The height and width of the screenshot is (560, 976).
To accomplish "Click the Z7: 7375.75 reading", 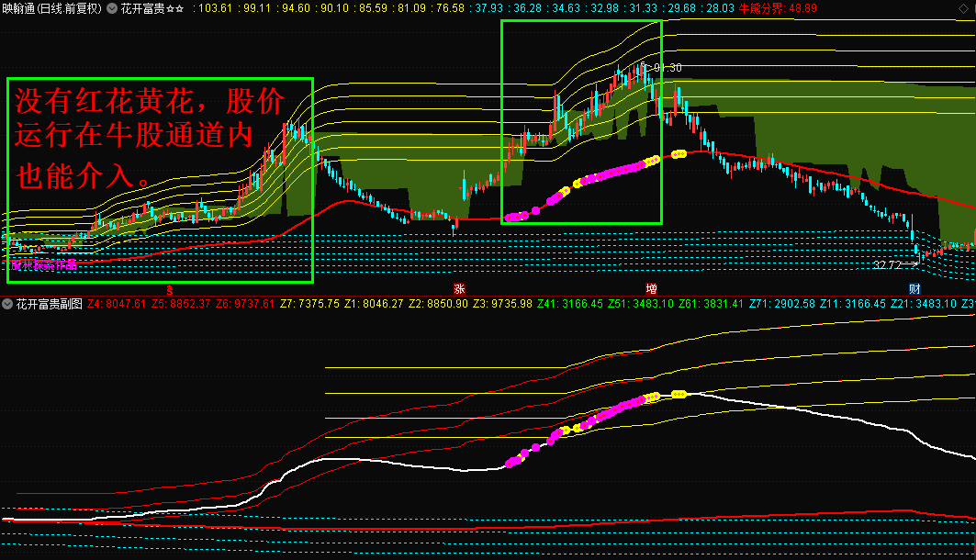I will point(309,304).
